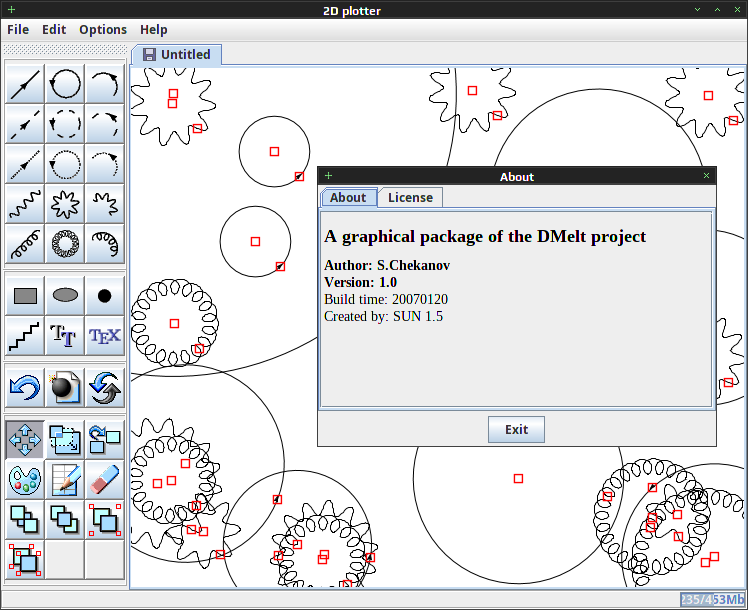Select the eraser tool
The width and height of the screenshot is (748, 610).
coord(104,480)
